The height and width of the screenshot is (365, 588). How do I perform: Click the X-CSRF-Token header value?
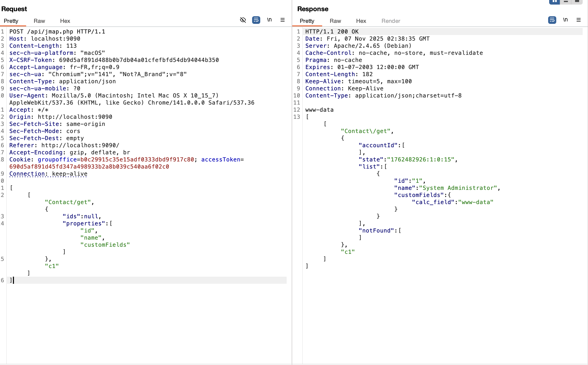tap(139, 60)
